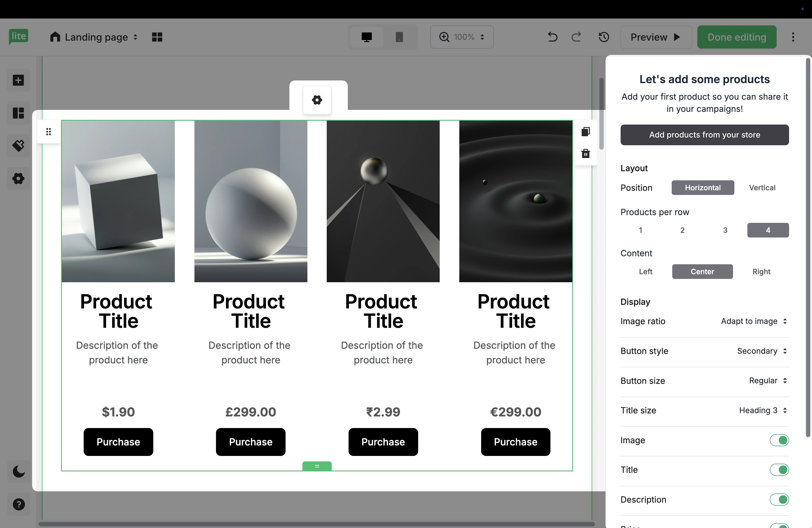Toggle the Image display switch
812x528 pixels.
[x=779, y=440]
